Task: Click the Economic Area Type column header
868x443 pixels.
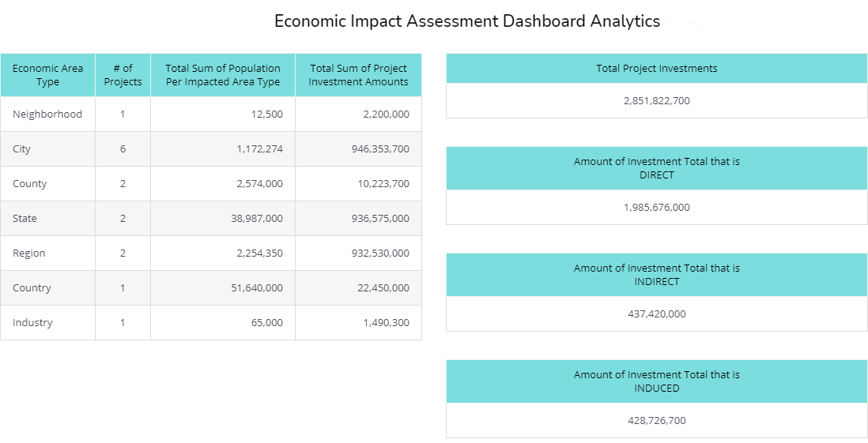Action: point(47,75)
